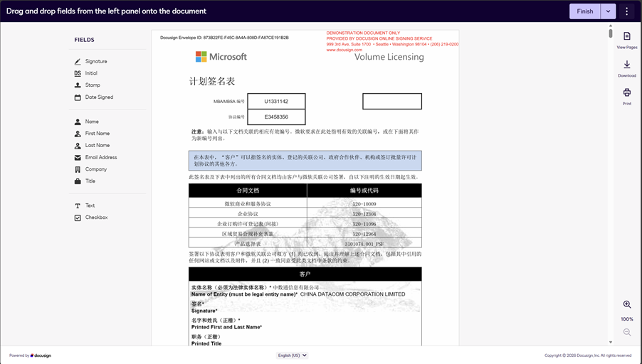The image size is (642, 364).
Task: Click the www.docusign.com link
Action: [344, 50]
